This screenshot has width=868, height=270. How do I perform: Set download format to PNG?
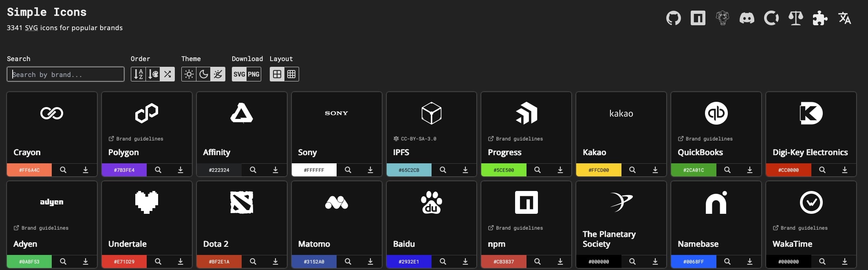coord(253,74)
